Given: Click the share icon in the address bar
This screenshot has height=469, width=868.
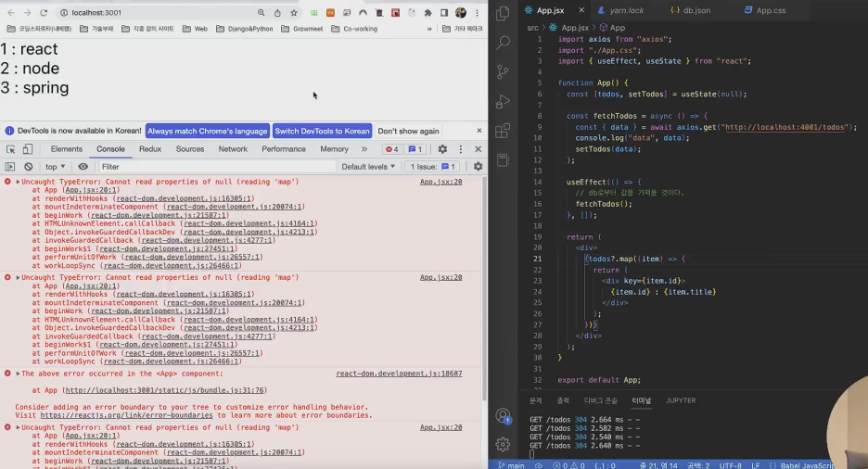Looking at the screenshot, I should (x=277, y=13).
